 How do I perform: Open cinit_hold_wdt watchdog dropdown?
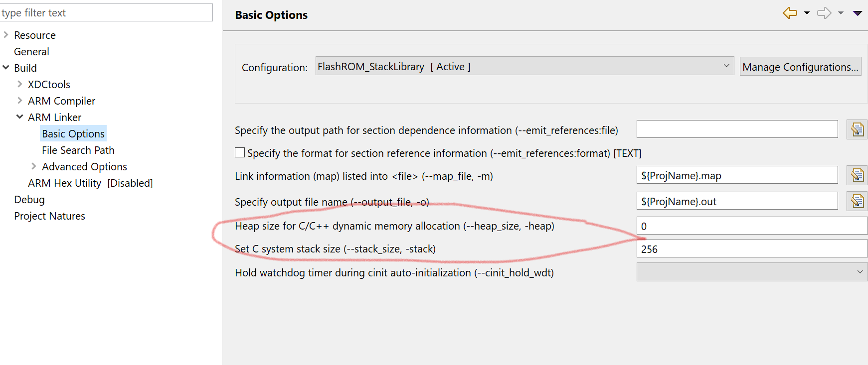[x=752, y=272]
